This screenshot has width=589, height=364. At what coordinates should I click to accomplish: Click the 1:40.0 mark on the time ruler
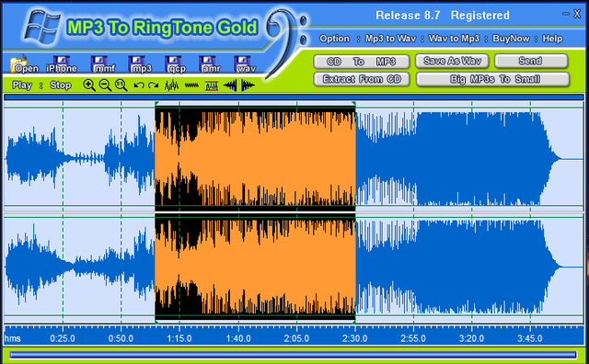coord(238,338)
